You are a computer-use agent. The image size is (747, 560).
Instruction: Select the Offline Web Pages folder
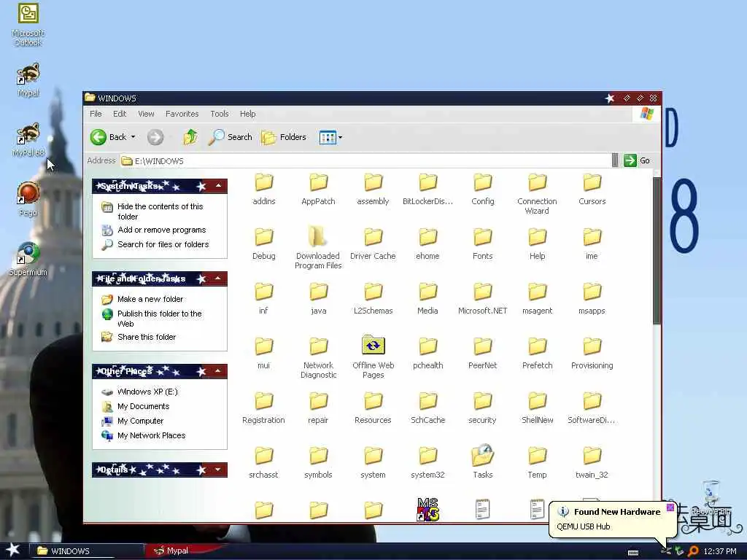coord(373,357)
